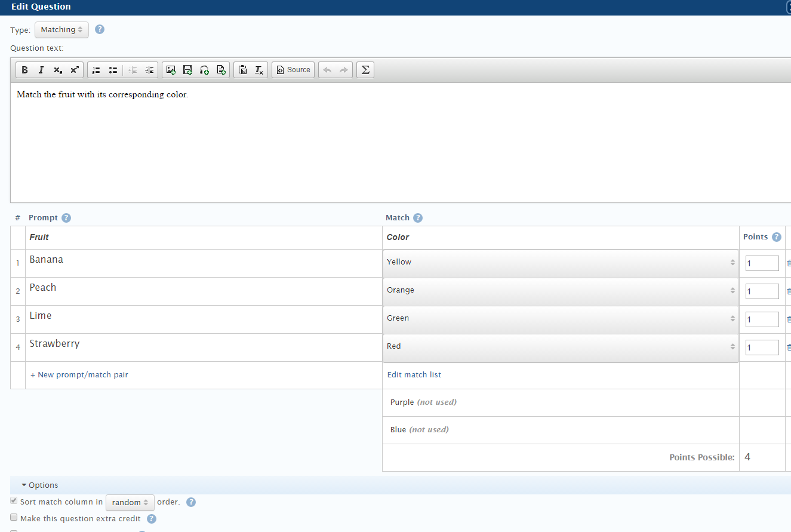
Task: Toggle bold formatting in the editor
Action: 24,70
